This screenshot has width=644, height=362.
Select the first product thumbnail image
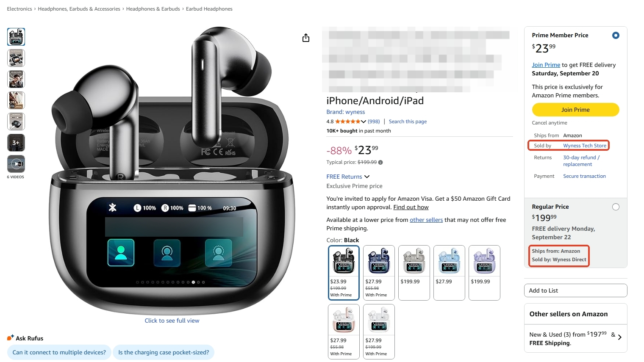point(16,37)
